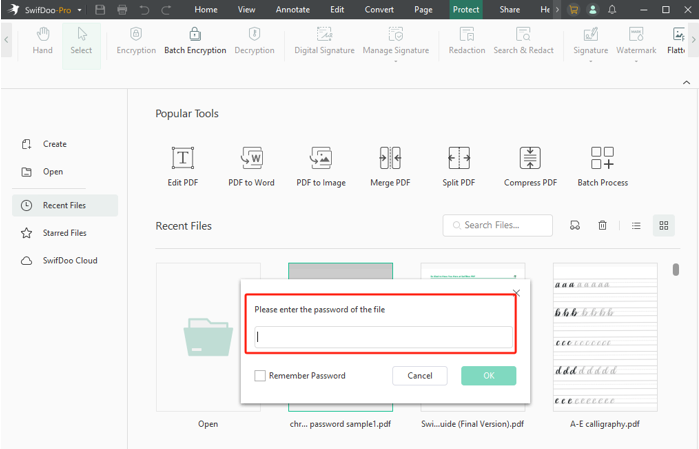This screenshot has height=449, width=699.
Task: Close the password dialog
Action: (516, 293)
